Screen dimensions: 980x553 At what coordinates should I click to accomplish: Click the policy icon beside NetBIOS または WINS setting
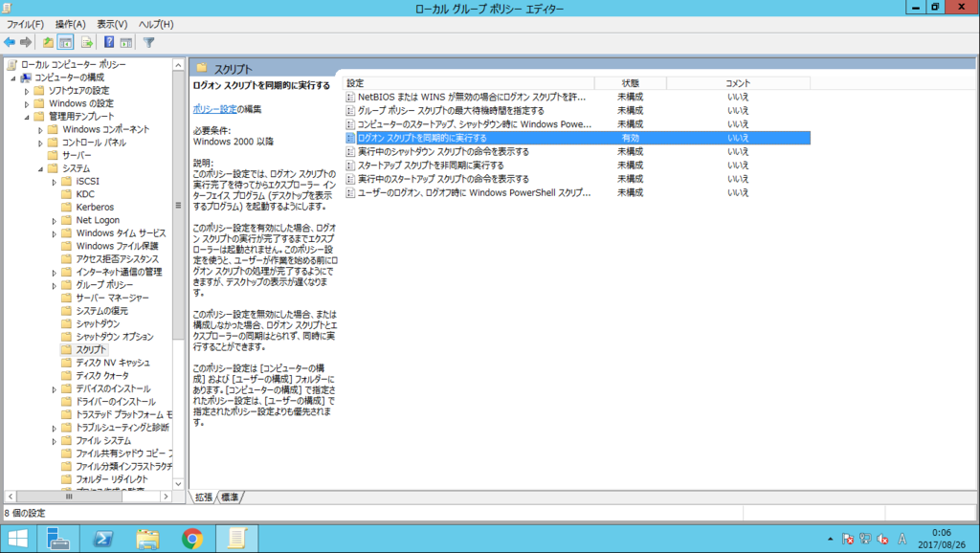350,97
